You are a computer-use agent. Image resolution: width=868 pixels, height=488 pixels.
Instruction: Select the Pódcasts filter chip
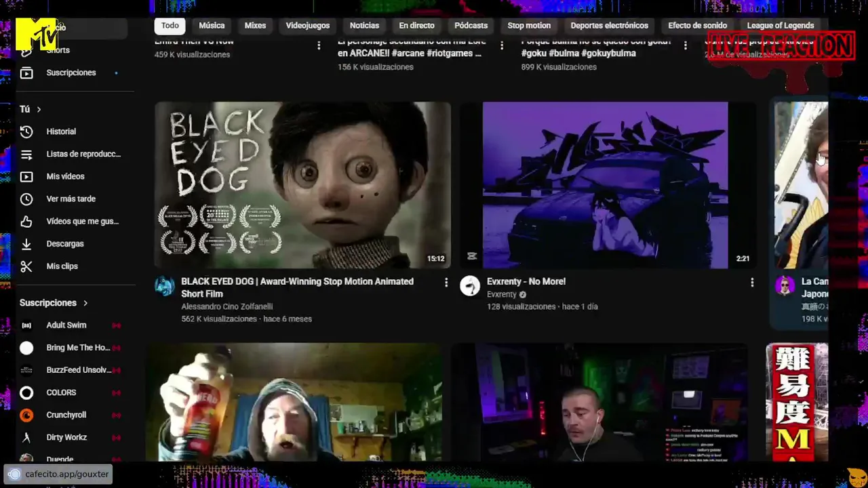(471, 26)
